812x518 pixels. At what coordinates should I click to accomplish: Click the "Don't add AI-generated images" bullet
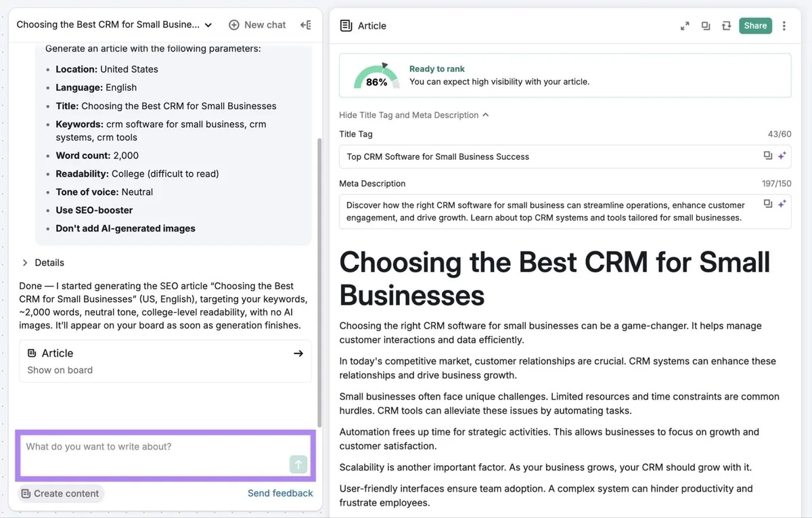[x=125, y=229]
